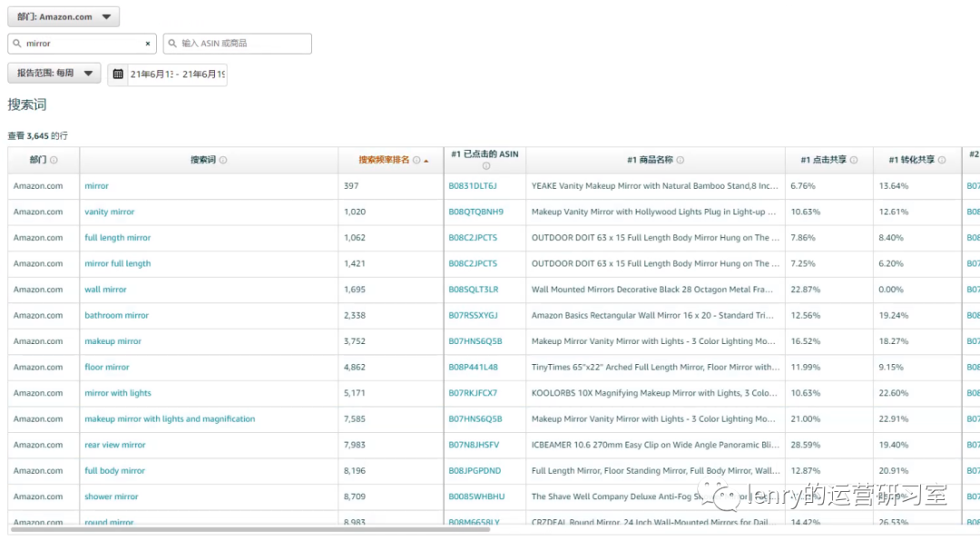Click the info icon next to 部门 header
Screen dimensions: 980x541
(54, 160)
